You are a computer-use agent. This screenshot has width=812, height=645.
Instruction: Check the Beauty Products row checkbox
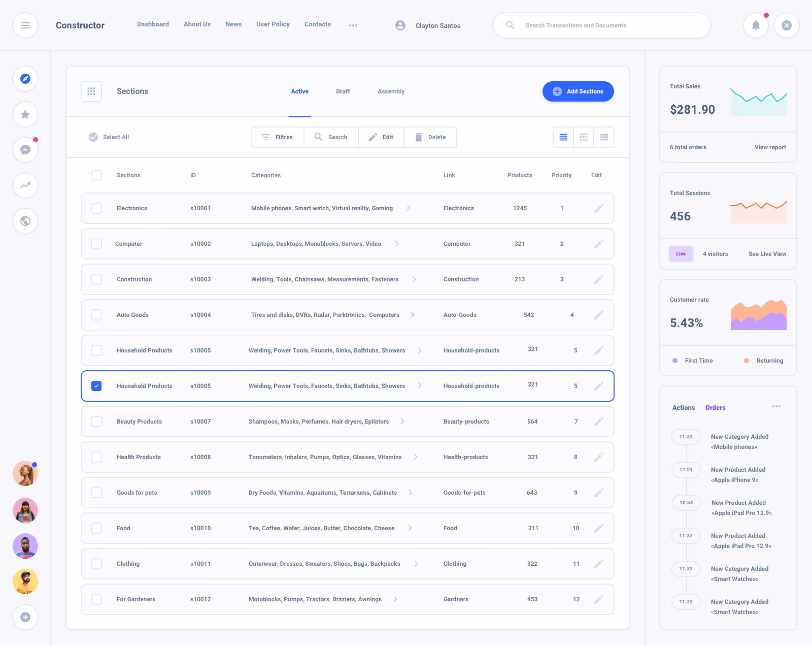(96, 422)
